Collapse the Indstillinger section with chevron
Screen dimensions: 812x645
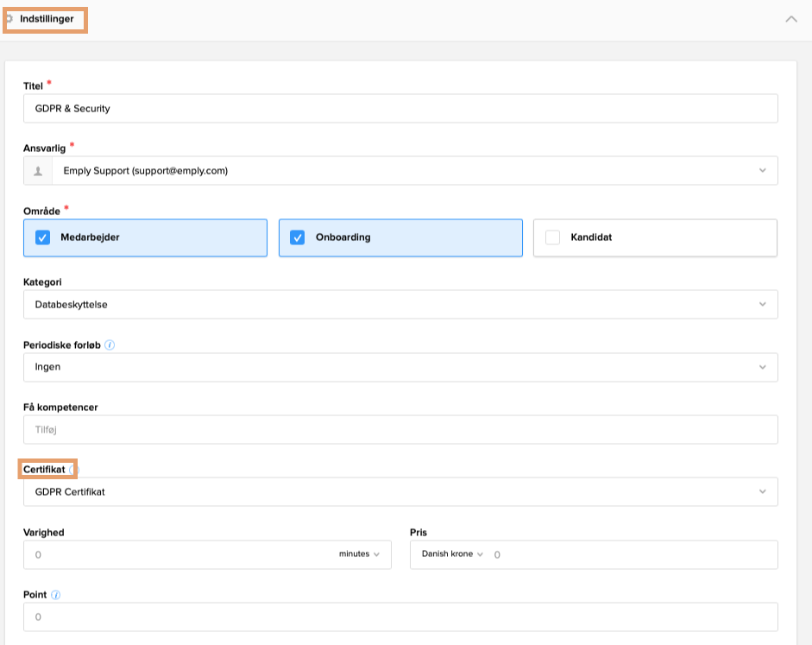tap(790, 19)
